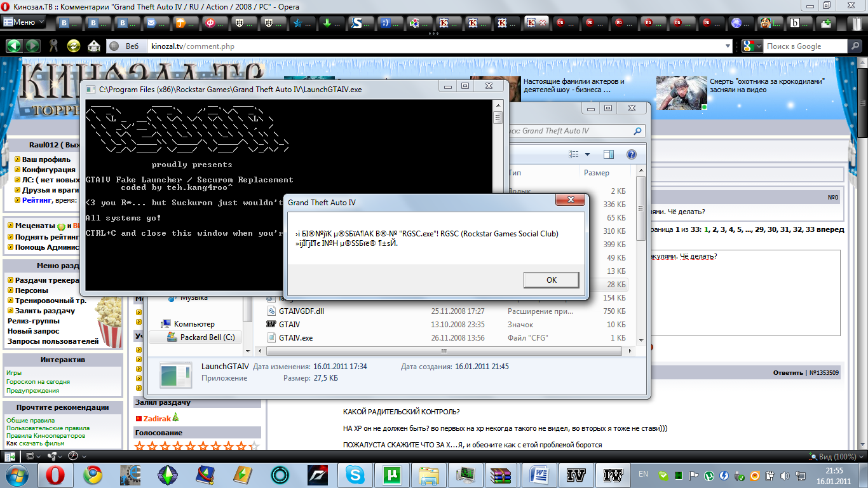Close the active Kinozal tab
The height and width of the screenshot is (488, 868).
coord(543,23)
